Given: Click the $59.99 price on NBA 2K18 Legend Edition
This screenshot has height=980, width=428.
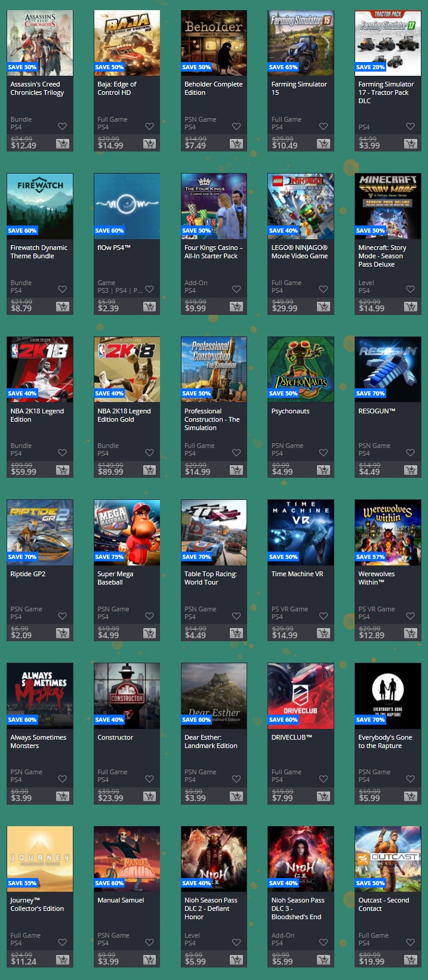Looking at the screenshot, I should pyautogui.click(x=23, y=472).
